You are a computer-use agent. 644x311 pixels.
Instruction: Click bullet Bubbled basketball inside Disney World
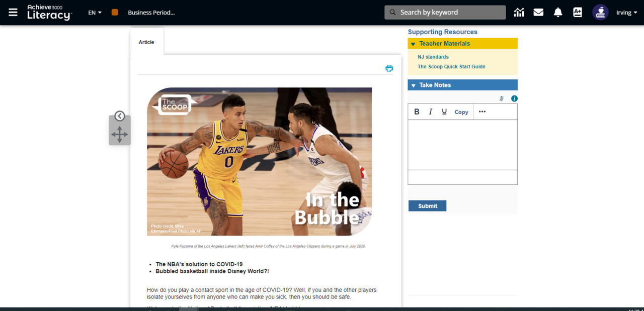212,271
